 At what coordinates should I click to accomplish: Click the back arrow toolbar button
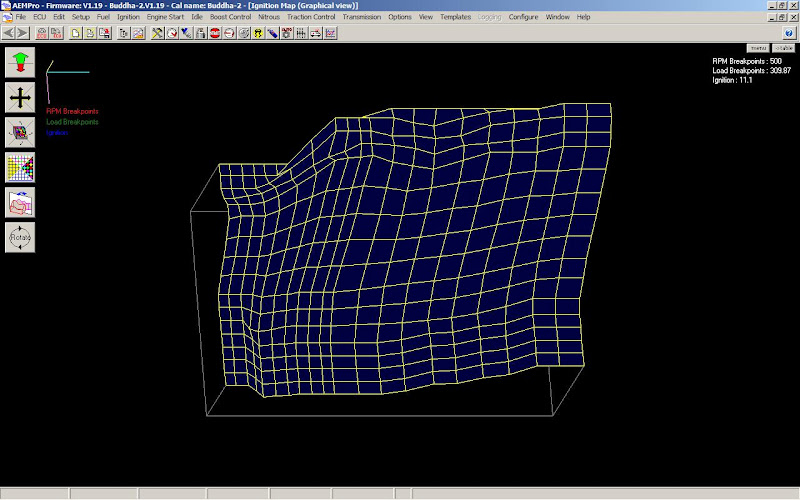pyautogui.click(x=8, y=33)
